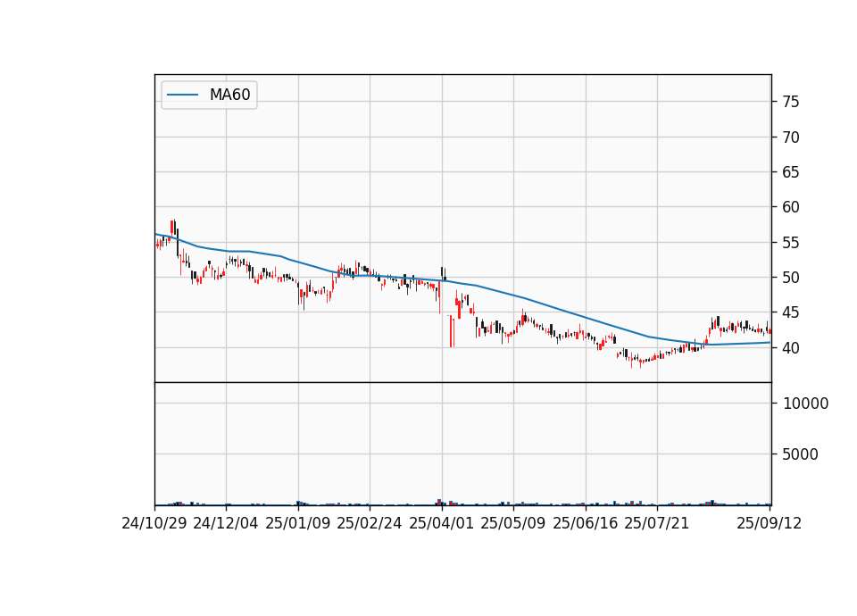Click the 10000 volume axis label
Image resolution: width=857 pixels, height=616 pixels.
(805, 404)
